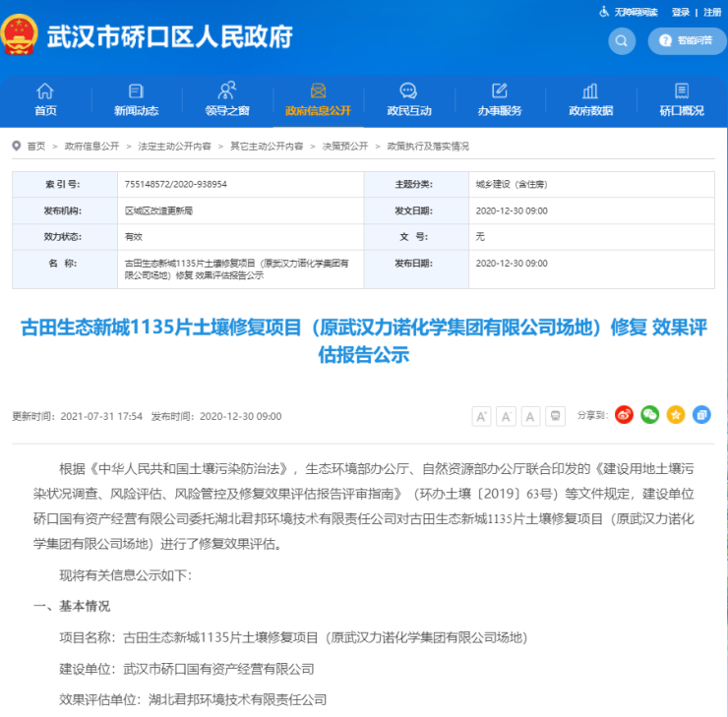Open the 政府数据 navigation tab

click(590, 99)
